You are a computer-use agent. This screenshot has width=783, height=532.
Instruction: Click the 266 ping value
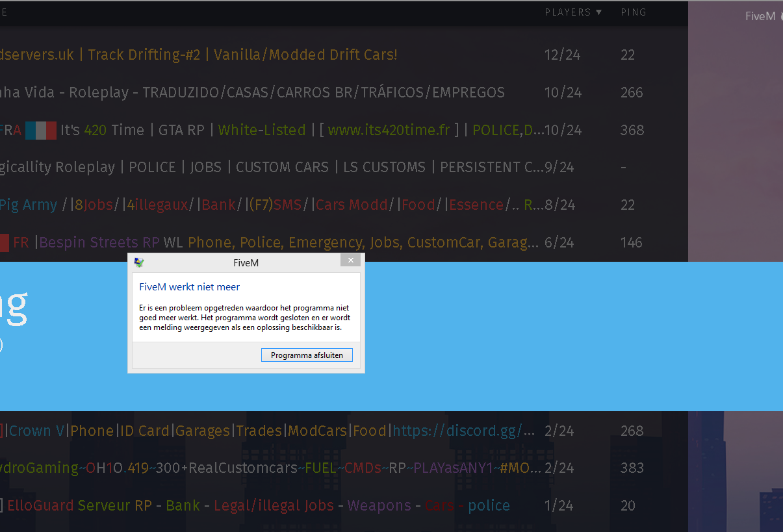[x=632, y=92]
